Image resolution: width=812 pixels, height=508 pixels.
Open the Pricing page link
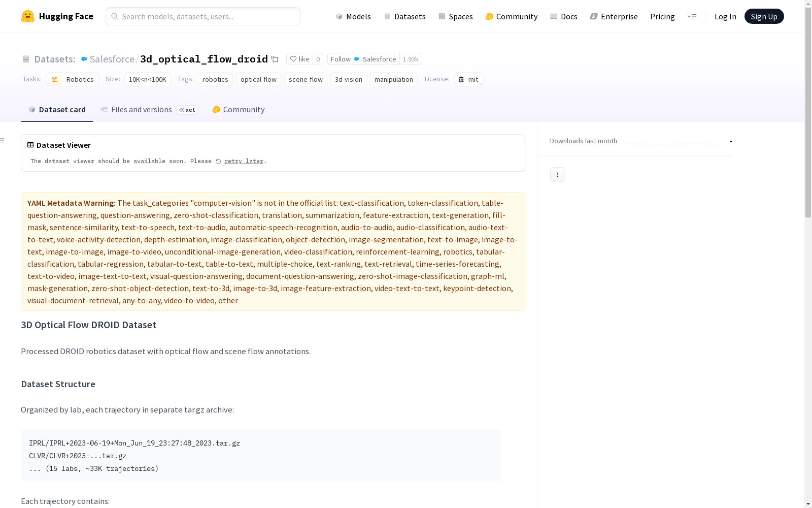(x=662, y=16)
